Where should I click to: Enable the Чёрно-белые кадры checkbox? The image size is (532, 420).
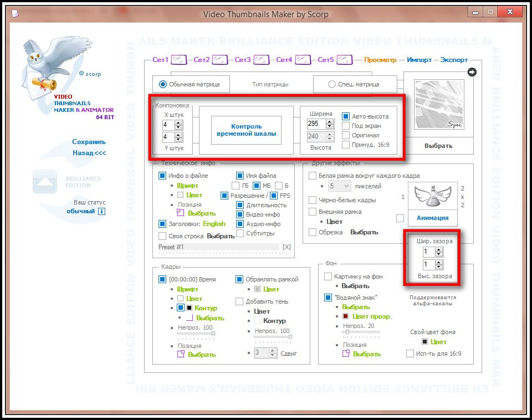[x=313, y=200]
